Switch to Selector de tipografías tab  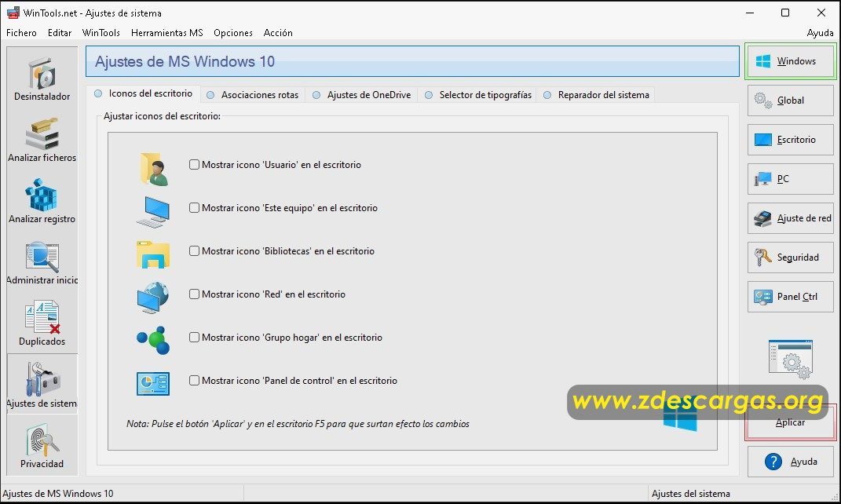pyautogui.click(x=478, y=95)
